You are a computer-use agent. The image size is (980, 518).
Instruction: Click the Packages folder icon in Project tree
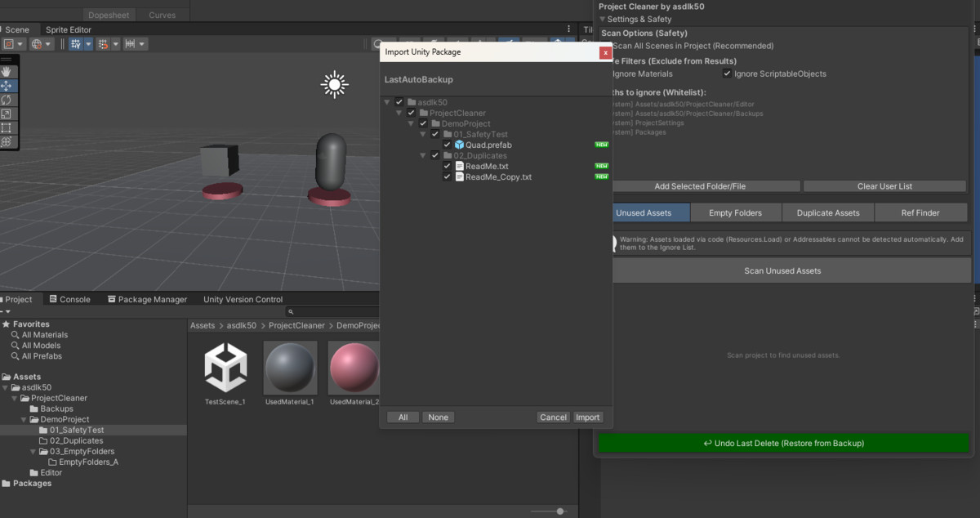pyautogui.click(x=7, y=483)
